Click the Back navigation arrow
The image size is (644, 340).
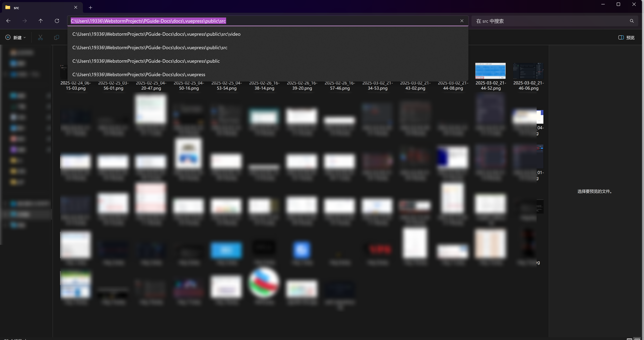8,21
